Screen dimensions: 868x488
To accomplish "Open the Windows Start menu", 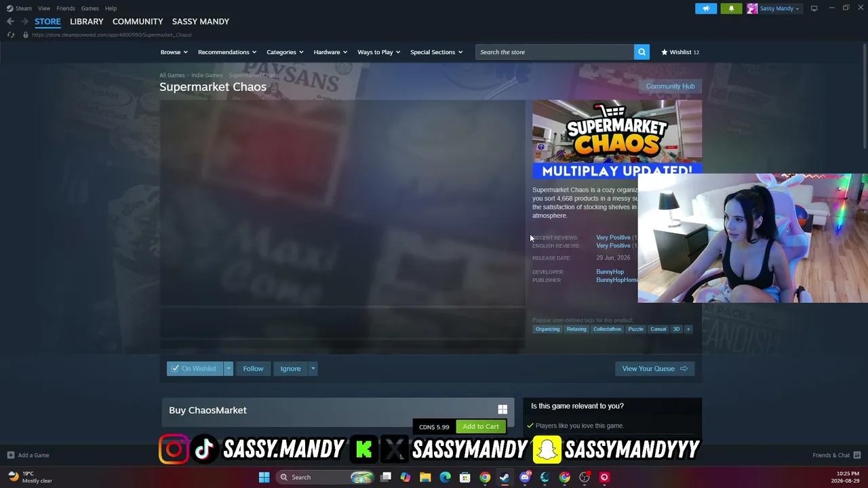I will pos(264,477).
